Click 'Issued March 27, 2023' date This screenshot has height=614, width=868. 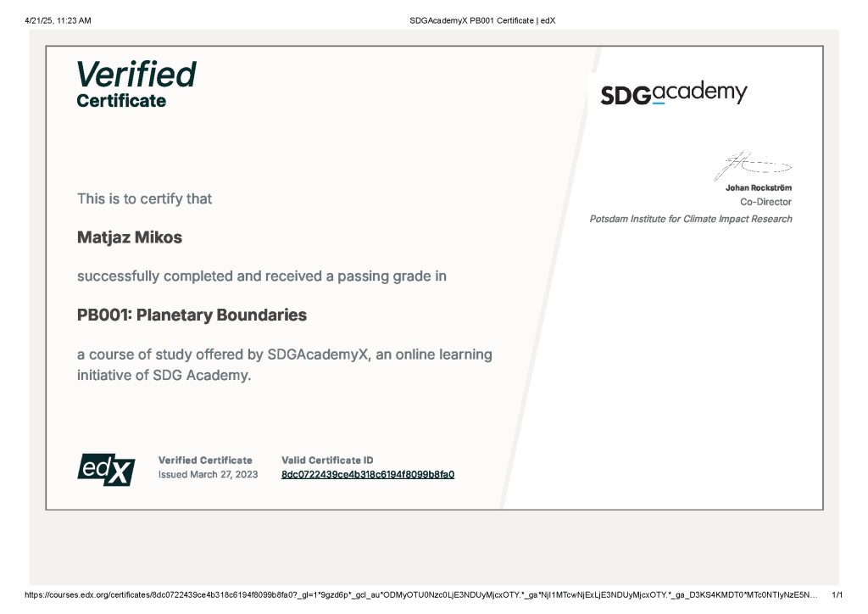209,474
